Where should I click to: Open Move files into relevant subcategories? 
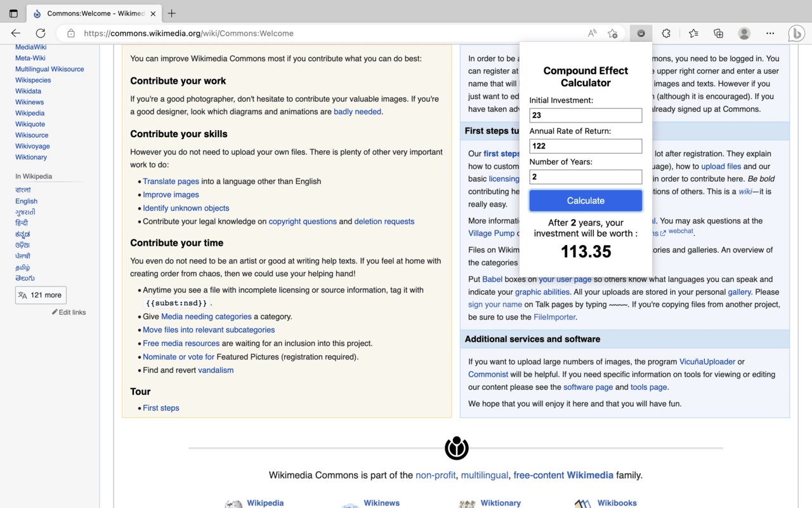(x=209, y=330)
